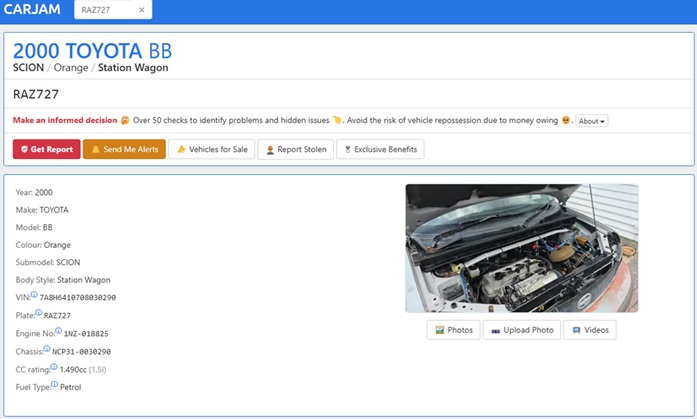Click the 'Fuel Type: Petrol' value

click(x=71, y=387)
